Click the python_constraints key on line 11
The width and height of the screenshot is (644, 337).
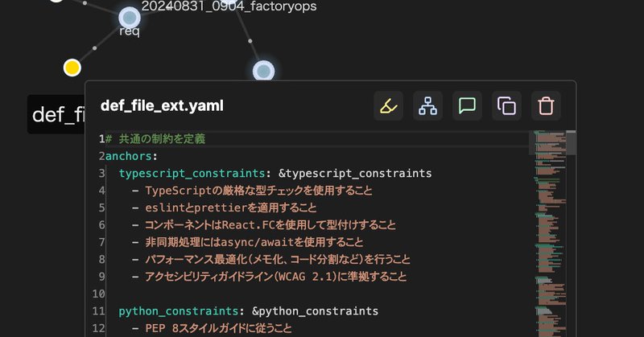point(178,311)
